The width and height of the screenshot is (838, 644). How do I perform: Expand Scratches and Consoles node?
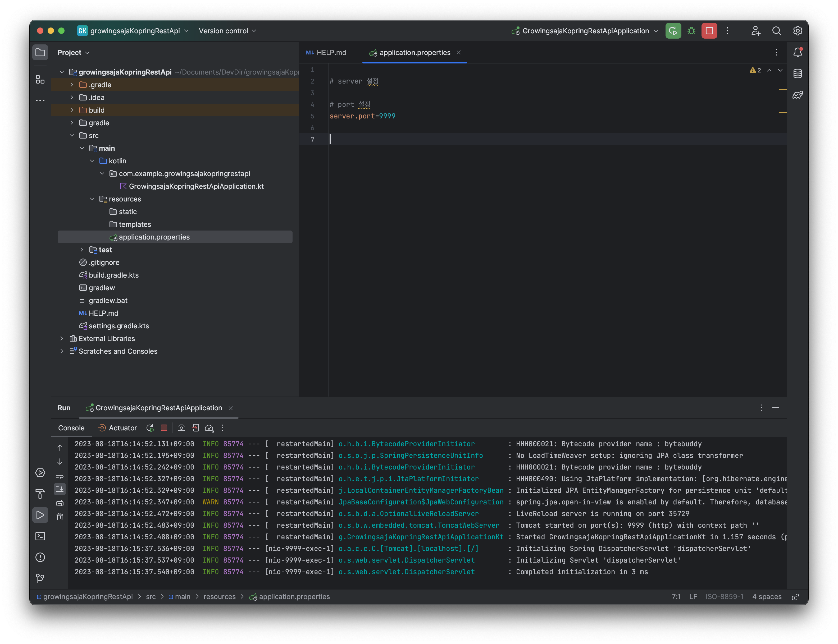(x=62, y=351)
